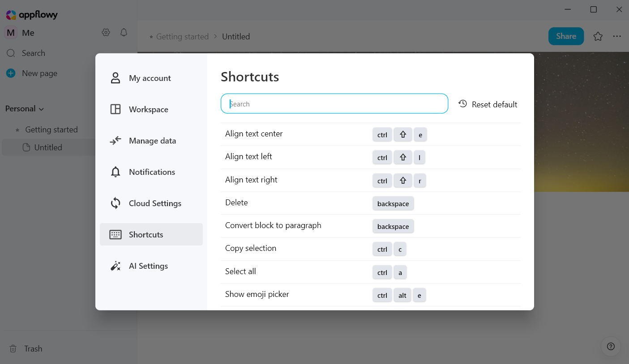Click the Shortcuts keyboard icon
629x364 pixels.
tap(116, 234)
